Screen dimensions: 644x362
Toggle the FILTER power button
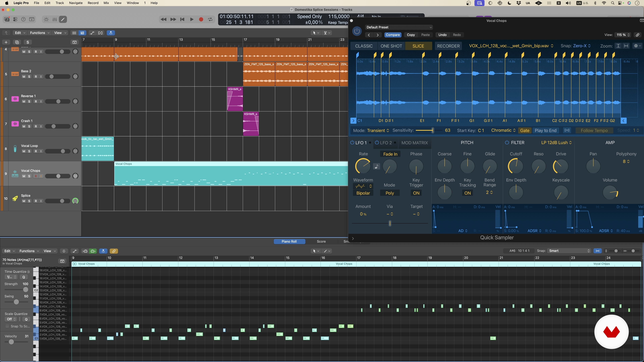point(507,143)
